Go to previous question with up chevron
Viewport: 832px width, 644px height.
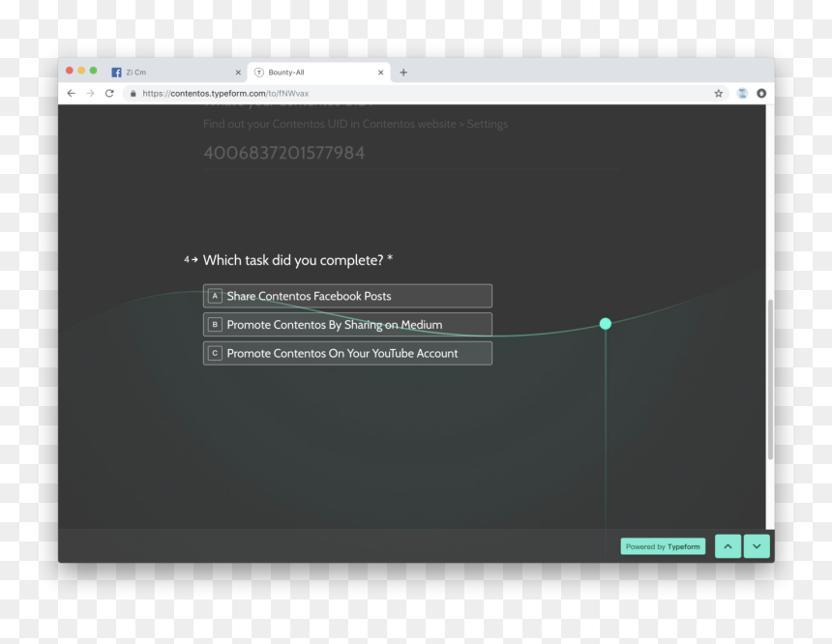[x=728, y=546]
